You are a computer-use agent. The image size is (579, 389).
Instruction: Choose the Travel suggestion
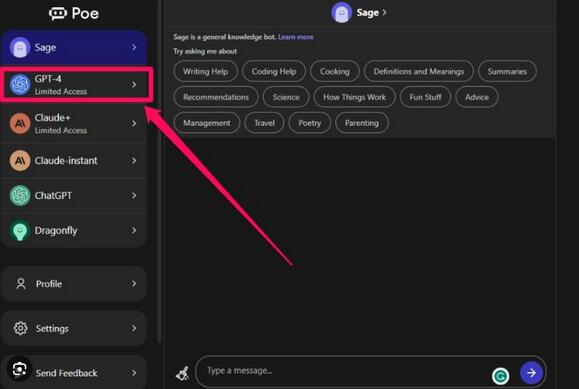(264, 123)
